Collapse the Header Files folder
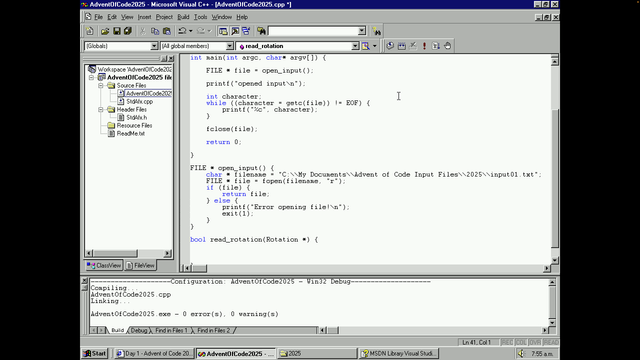 point(100,109)
